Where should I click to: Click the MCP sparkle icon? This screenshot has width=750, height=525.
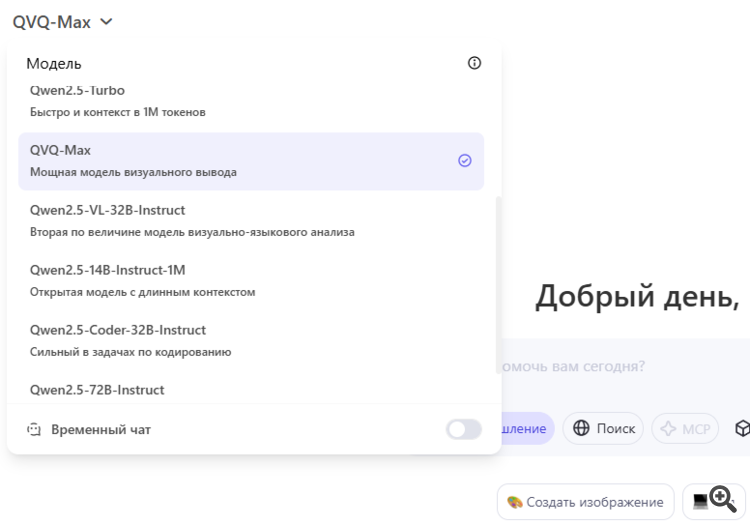point(668,428)
